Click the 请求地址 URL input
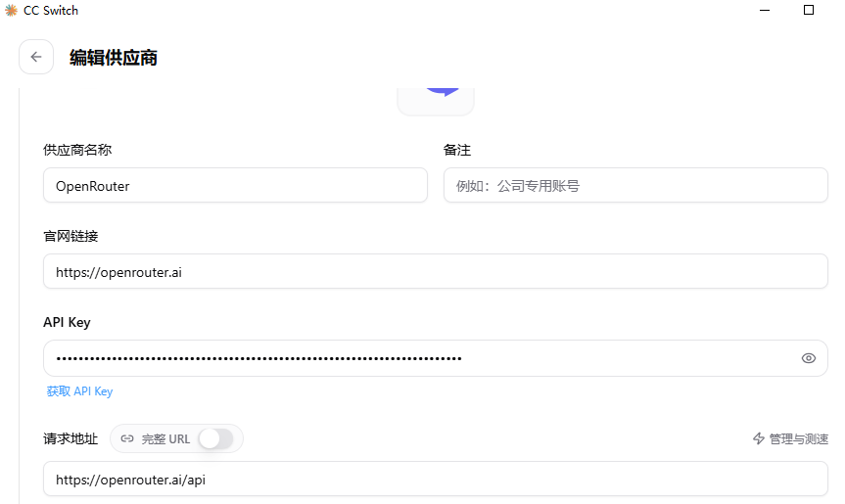845x504 pixels. (x=436, y=479)
